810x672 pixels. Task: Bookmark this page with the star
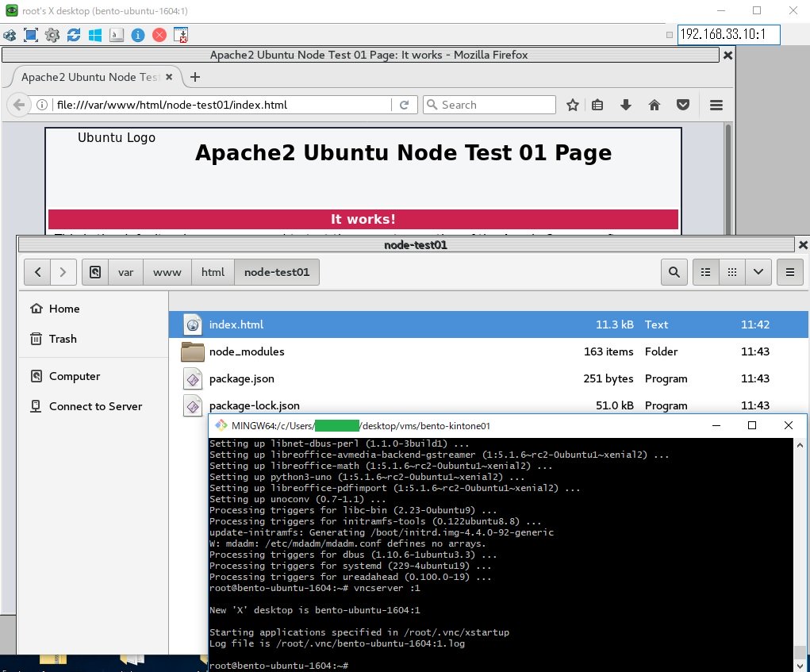(x=572, y=106)
